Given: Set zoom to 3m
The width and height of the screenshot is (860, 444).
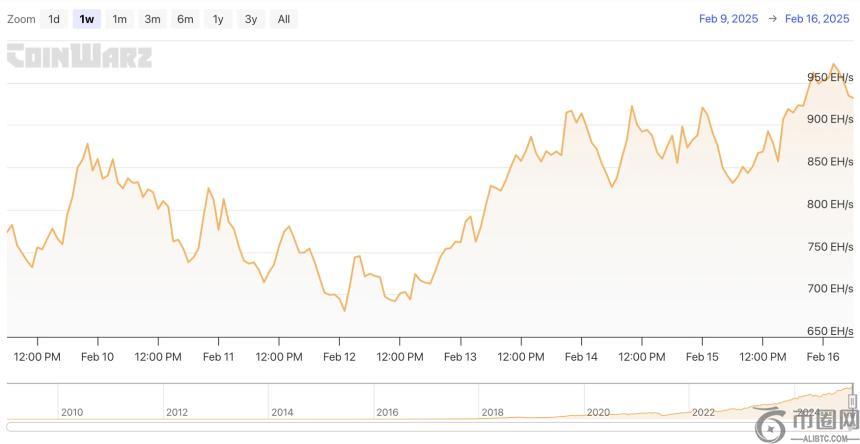Looking at the screenshot, I should pos(152,19).
